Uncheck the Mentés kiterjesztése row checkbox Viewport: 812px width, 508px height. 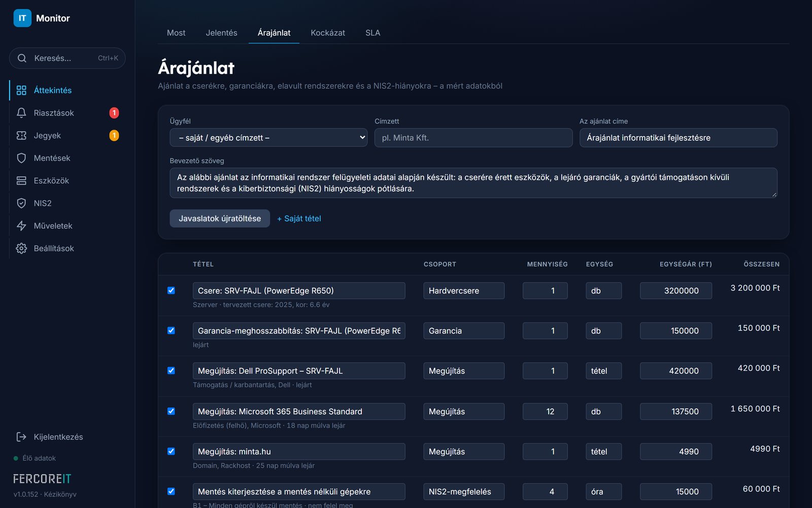[x=171, y=492]
